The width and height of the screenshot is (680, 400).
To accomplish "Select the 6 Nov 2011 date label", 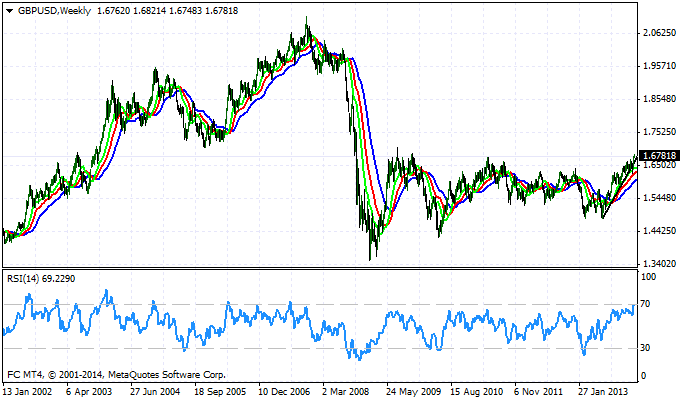I will tap(539, 391).
